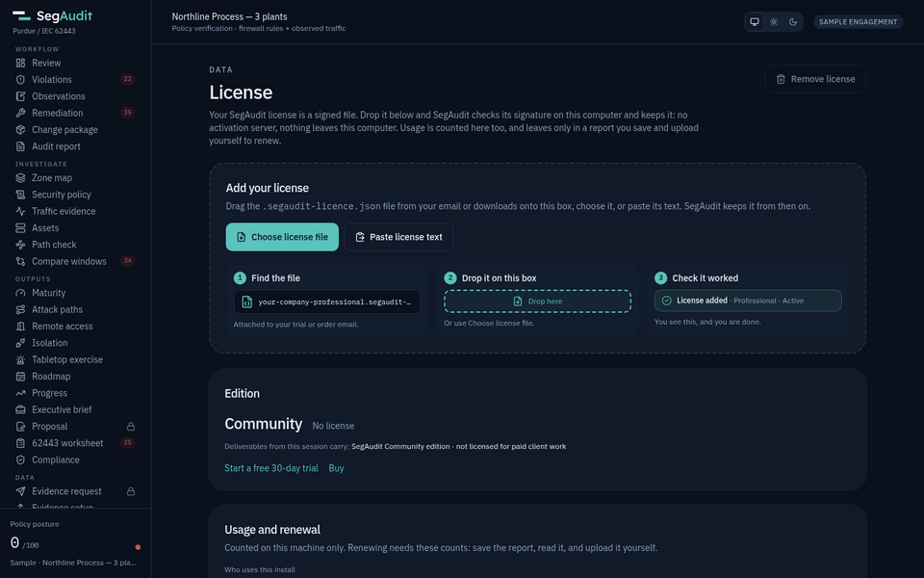Click the 'No license' label
The width and height of the screenshot is (924, 578).
[334, 426]
